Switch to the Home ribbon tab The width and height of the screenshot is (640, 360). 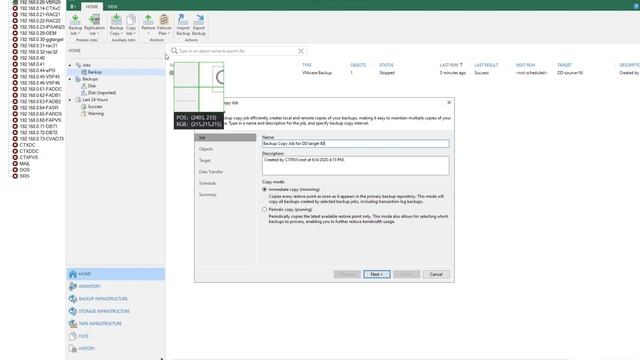[92, 7]
